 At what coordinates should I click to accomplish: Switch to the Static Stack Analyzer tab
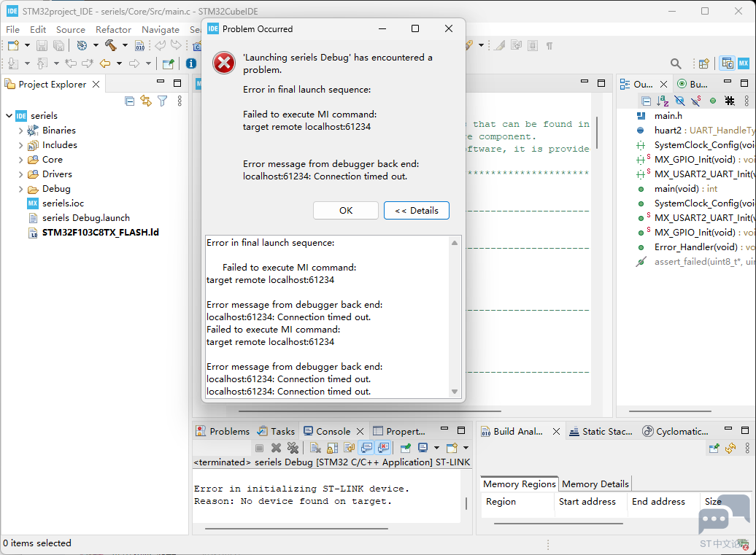(601, 431)
